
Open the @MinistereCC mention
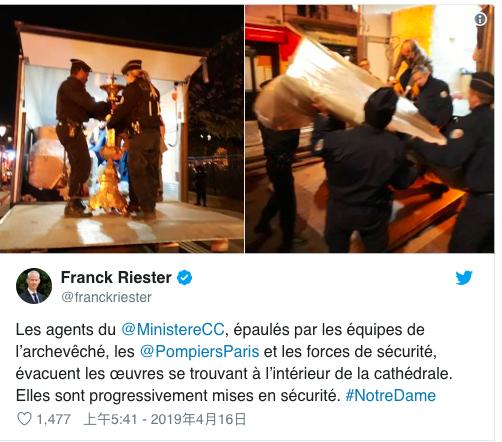(173, 330)
